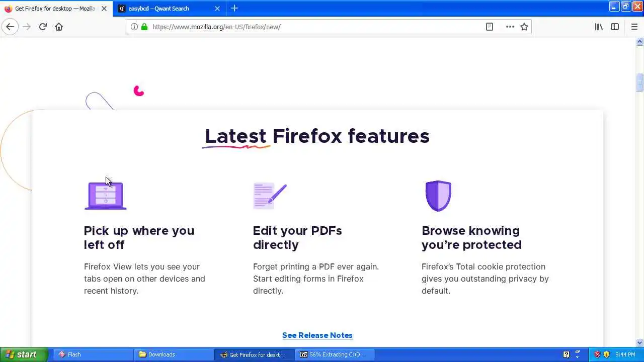
Task: Click the "Edit your PDFs directly" heading
Action: (297, 238)
